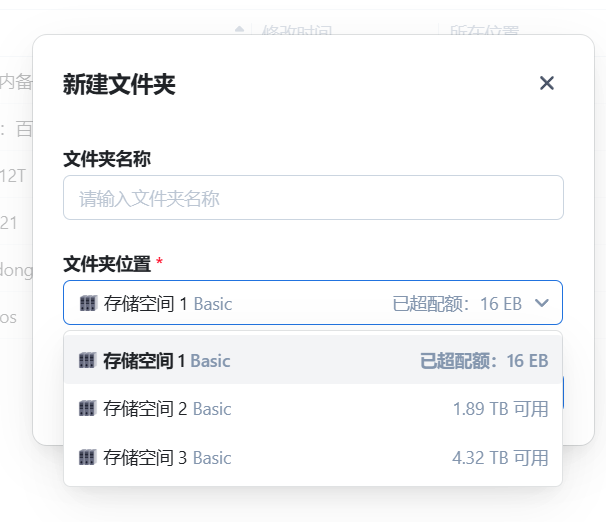This screenshot has height=522, width=606.
Task: Click the 所在位置 column header
Action: pos(484,30)
